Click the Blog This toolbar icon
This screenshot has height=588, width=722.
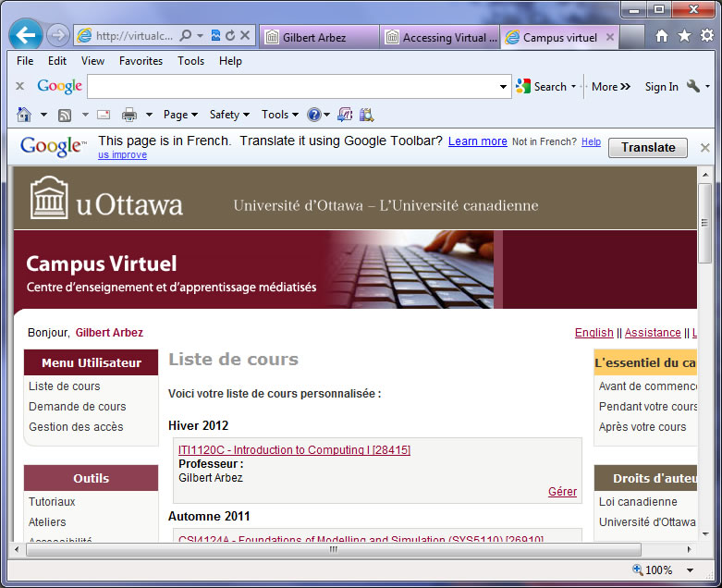pos(345,115)
